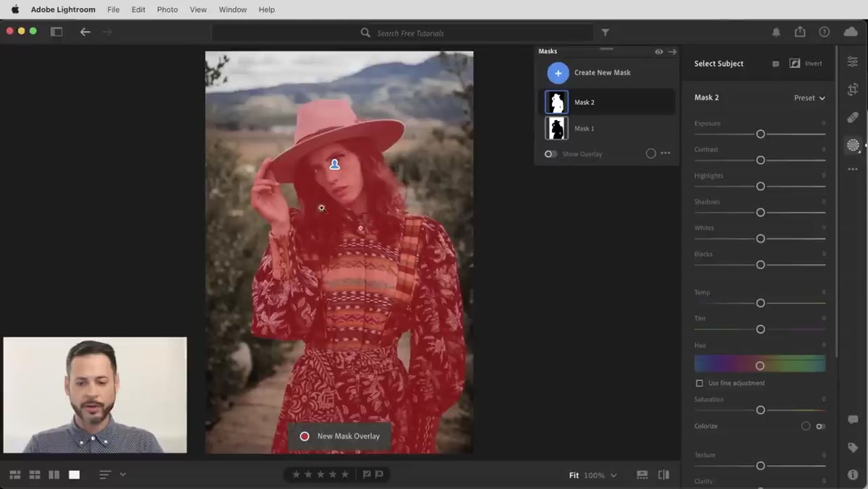Toggle Masks panel visibility eye
The image size is (868, 489).
(659, 51)
